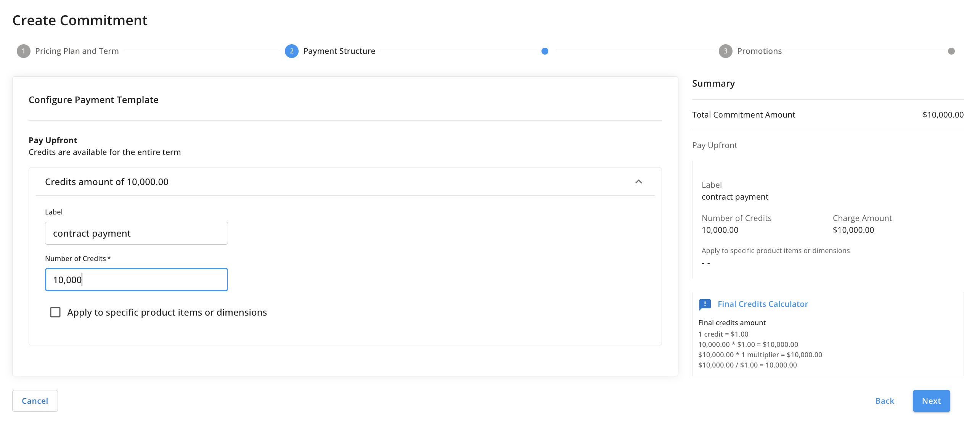
Task: Click the Total Commitment Amount value
Action: click(x=943, y=115)
